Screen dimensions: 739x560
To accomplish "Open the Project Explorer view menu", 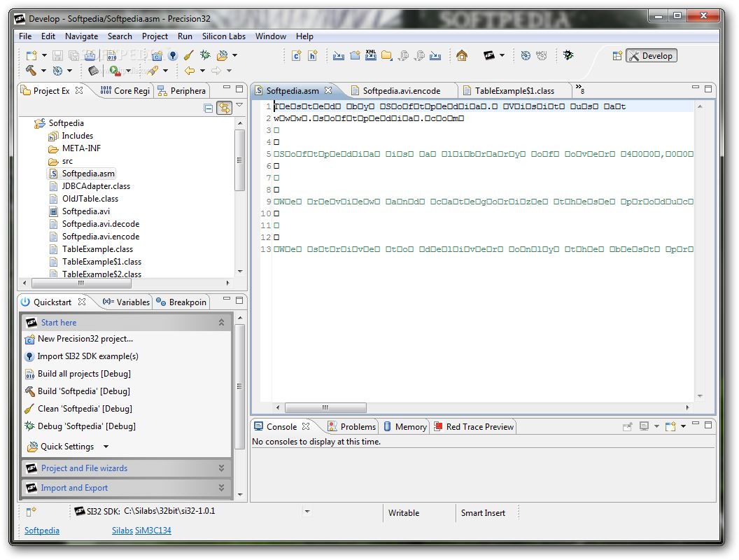I will tap(239, 105).
